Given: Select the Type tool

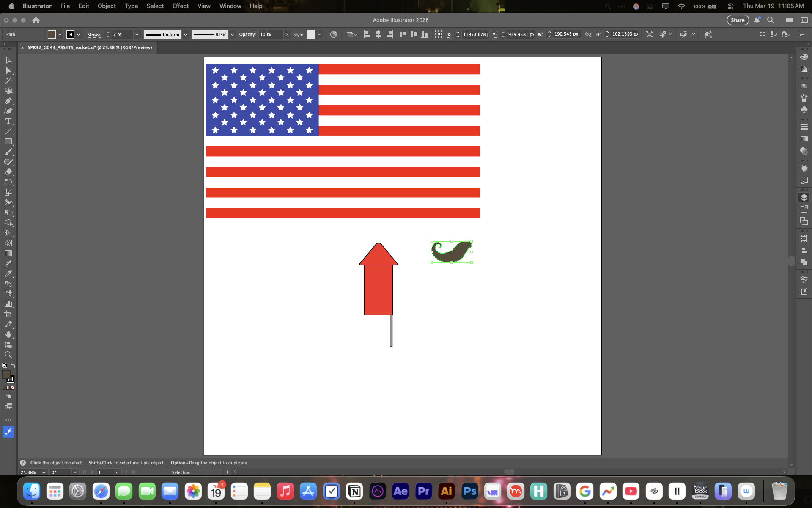Looking at the screenshot, I should pyautogui.click(x=8, y=121).
